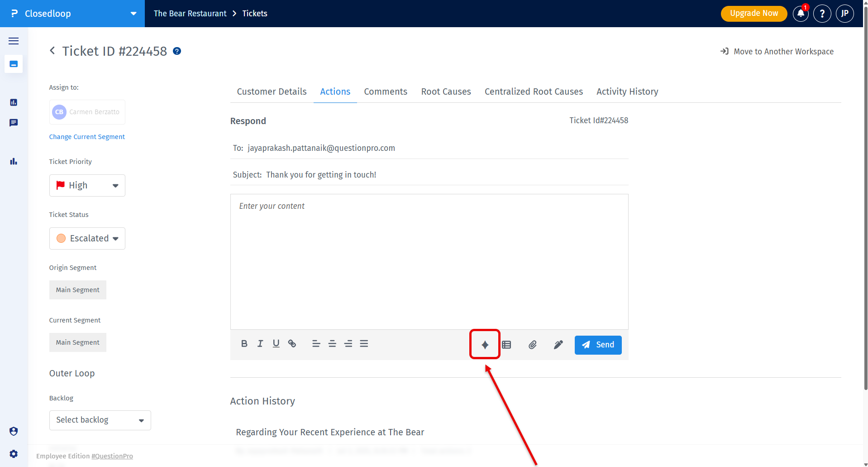This screenshot has height=467, width=868.
Task: Attach a file to the response
Action: pos(532,345)
